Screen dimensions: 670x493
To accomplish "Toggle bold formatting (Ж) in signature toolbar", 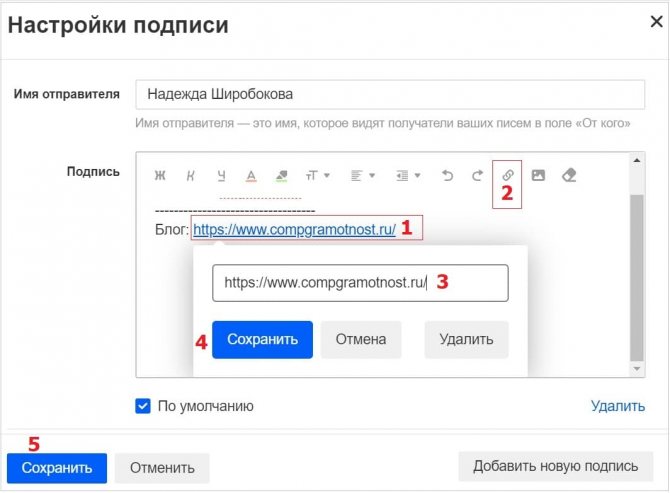I will (x=160, y=176).
